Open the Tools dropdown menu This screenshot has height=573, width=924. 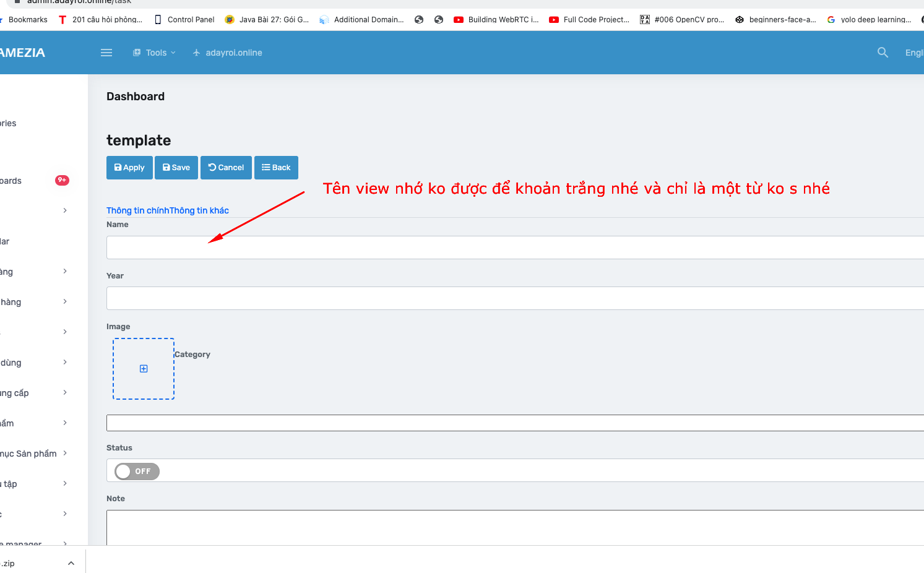point(155,53)
